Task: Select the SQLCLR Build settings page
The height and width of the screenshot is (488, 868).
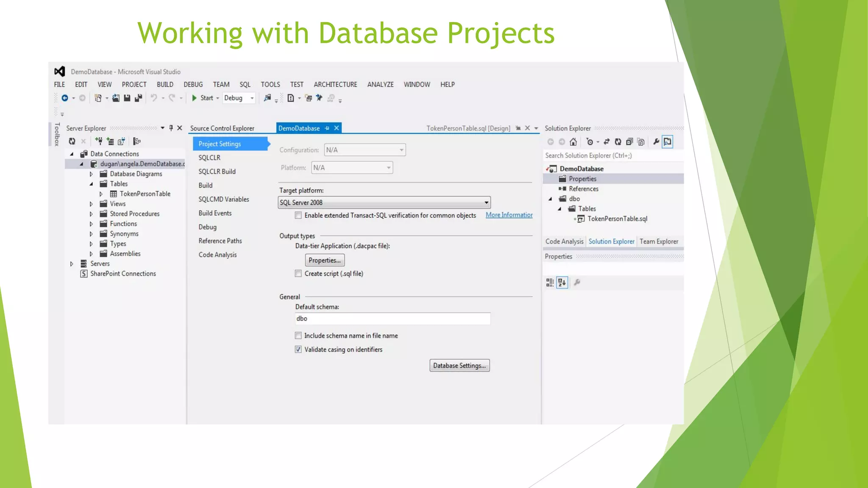Action: point(217,172)
